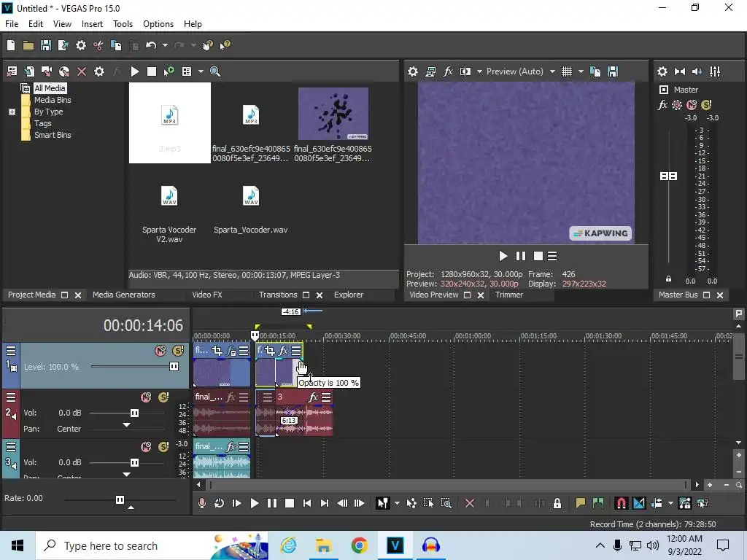Screen dimensions: 747x560
Task: Open the preview Overlays grid dropdown arrow
Action: [581, 71]
